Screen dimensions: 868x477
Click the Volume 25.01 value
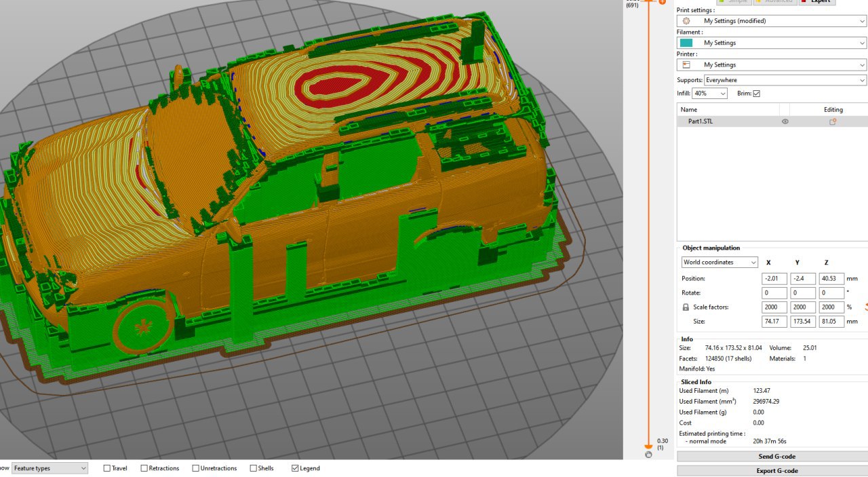[810, 348]
